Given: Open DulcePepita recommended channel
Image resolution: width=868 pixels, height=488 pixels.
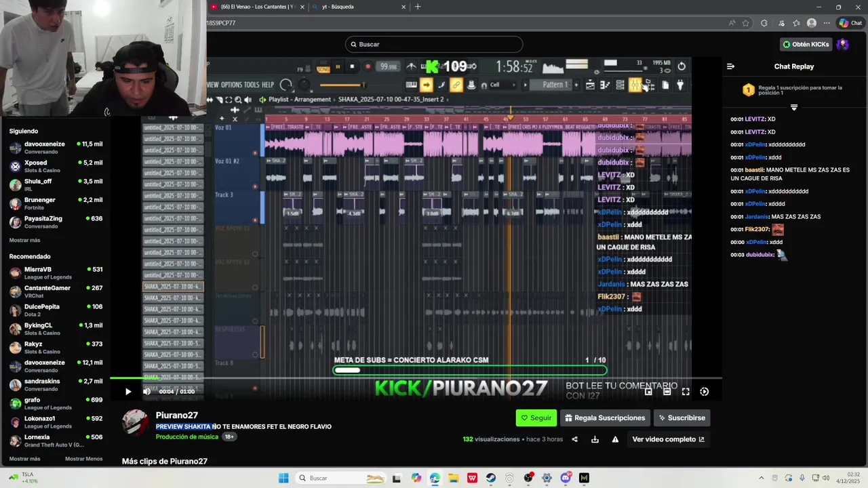Looking at the screenshot, I should coord(56,310).
